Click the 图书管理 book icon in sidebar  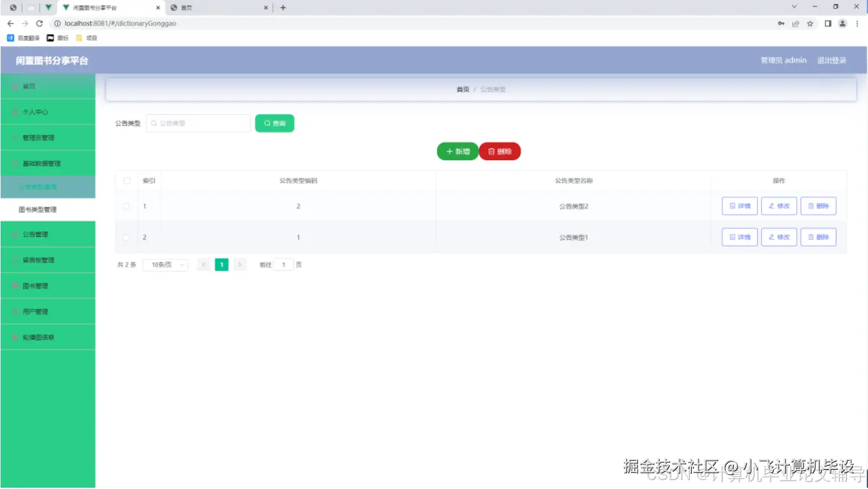15,286
